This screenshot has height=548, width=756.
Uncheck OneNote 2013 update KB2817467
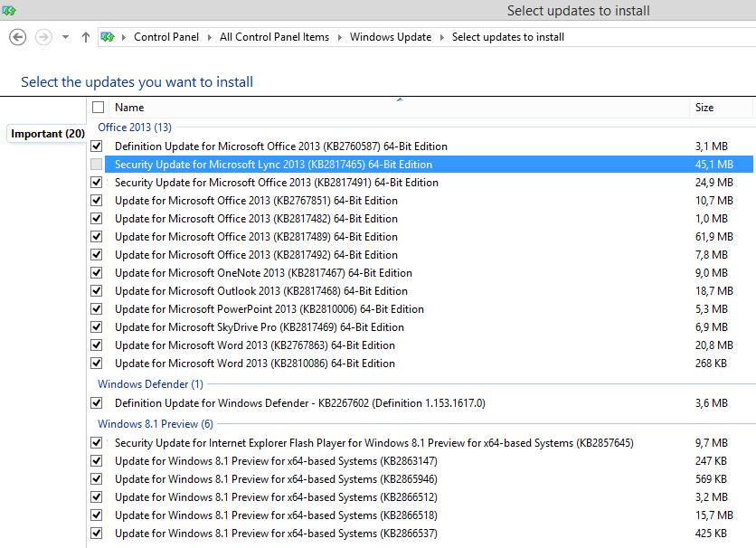tap(97, 272)
